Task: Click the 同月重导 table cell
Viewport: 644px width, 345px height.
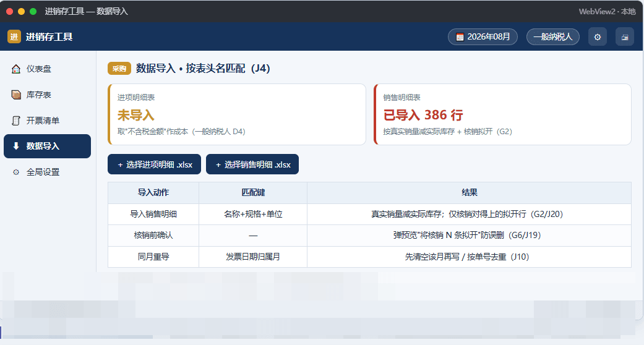Action: (153, 257)
